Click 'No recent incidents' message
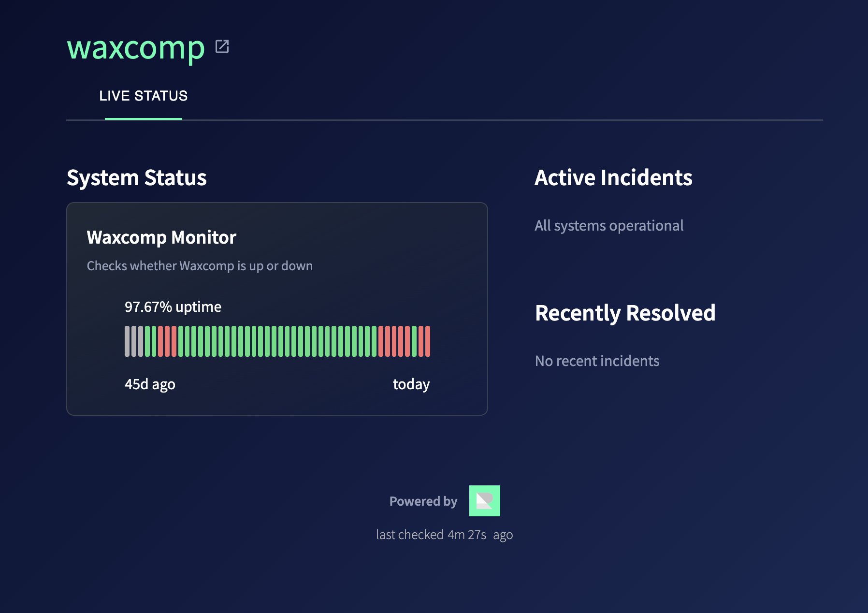868x613 pixels. [x=597, y=361]
